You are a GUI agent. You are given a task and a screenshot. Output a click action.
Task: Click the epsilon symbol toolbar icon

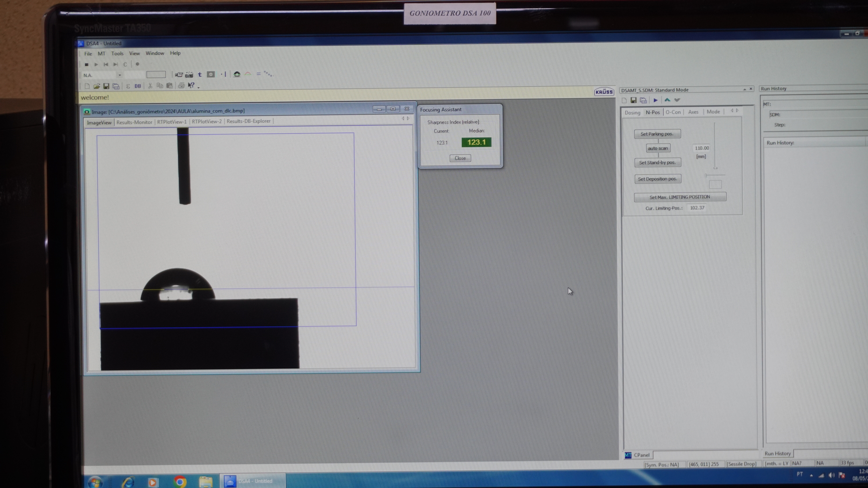(x=128, y=86)
